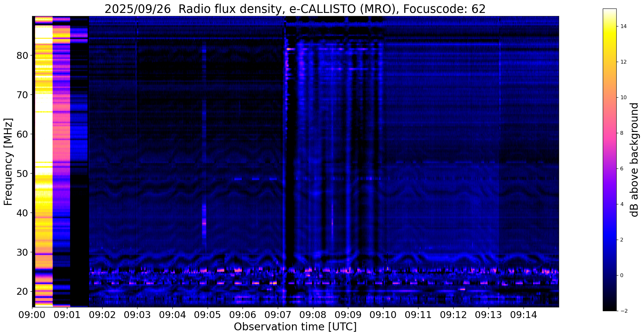The height and width of the screenshot is (336, 644).
Task: Click the 09:00 time tick label
Action: tap(32, 315)
